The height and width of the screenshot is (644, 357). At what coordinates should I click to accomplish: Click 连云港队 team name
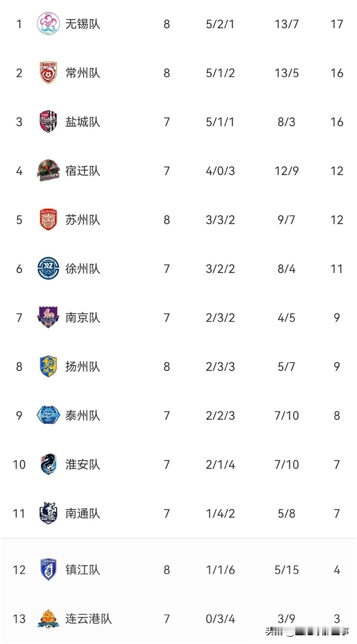89,619
